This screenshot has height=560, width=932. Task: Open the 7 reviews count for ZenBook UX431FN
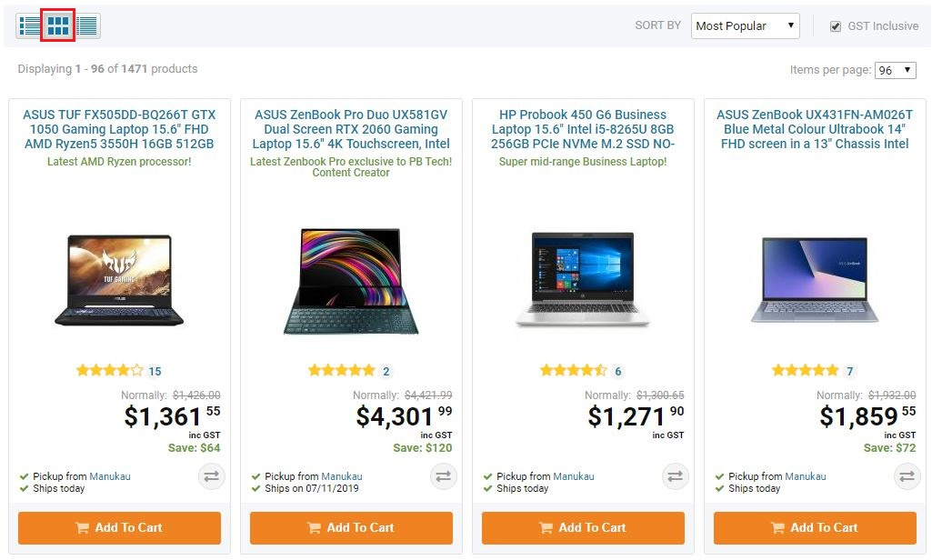(x=850, y=371)
